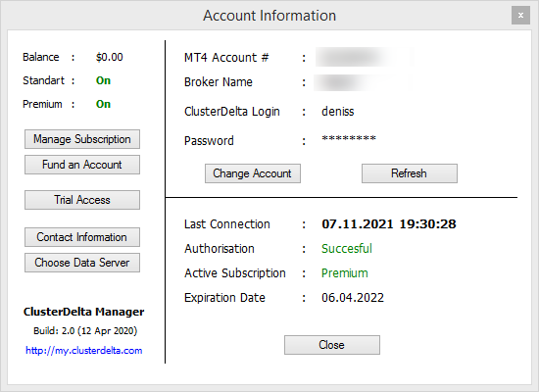Image resolution: width=539 pixels, height=392 pixels.
Task: Click the $0.00 balance value
Action: click(x=110, y=57)
